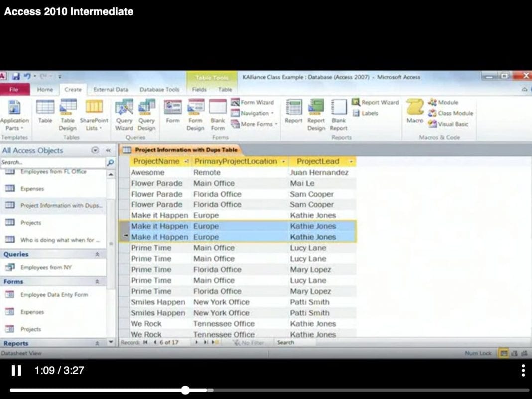Screen dimensions: 532x399
Task: Click the Module icon
Action: (x=443, y=102)
